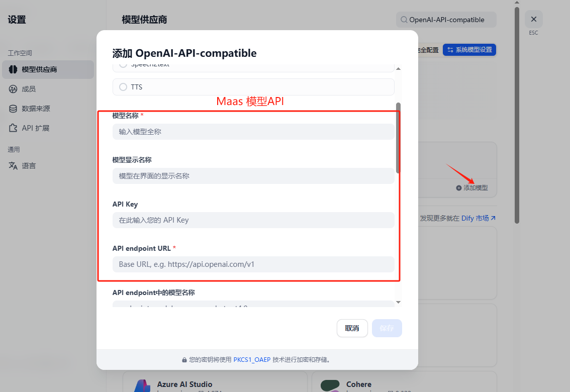Image resolution: width=570 pixels, height=392 pixels.
Task: Click the OpenAI-API-compatible search field
Action: [446, 20]
